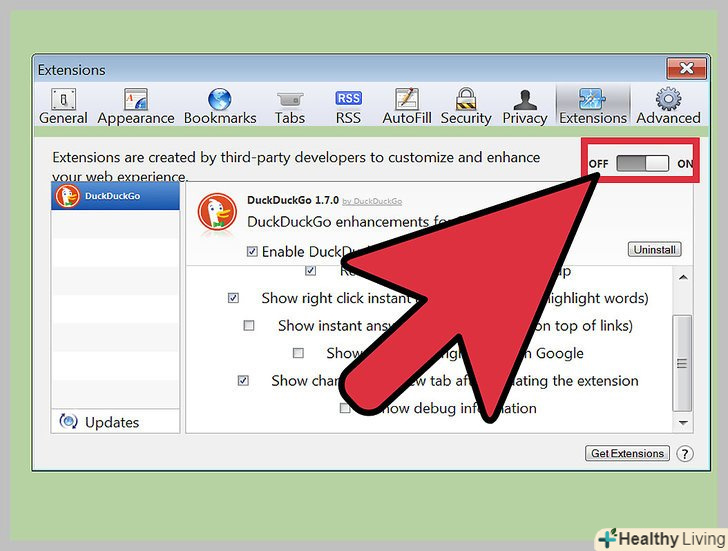Screen dimensions: 728x551
Task: Toggle the Extensions OFF/ON switch
Action: coord(642,163)
